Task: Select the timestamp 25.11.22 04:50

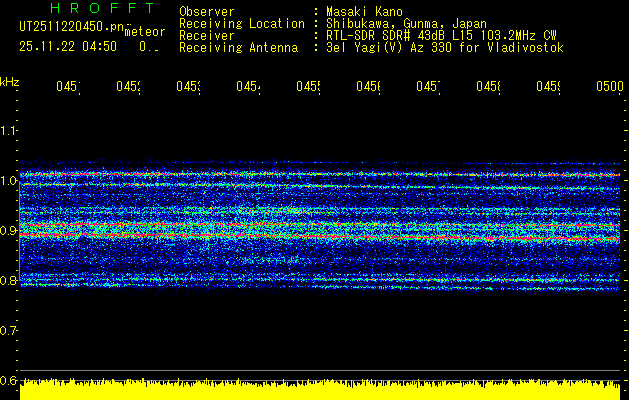Action: 68,47
